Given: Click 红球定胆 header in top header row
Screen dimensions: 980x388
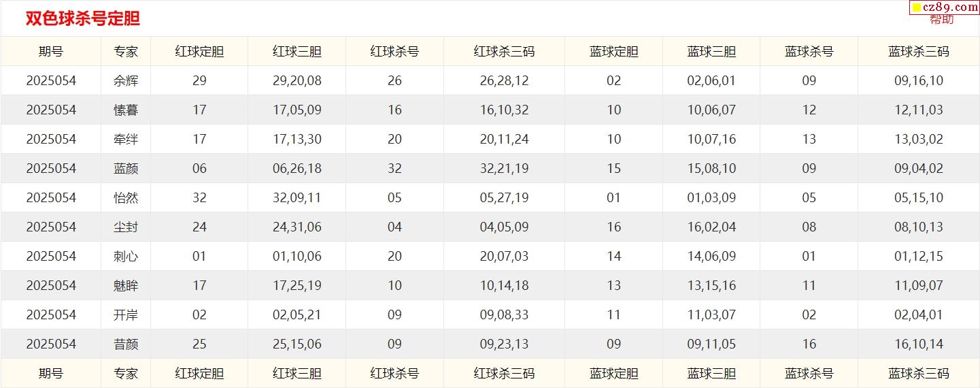Looking at the screenshot, I should click(199, 51).
